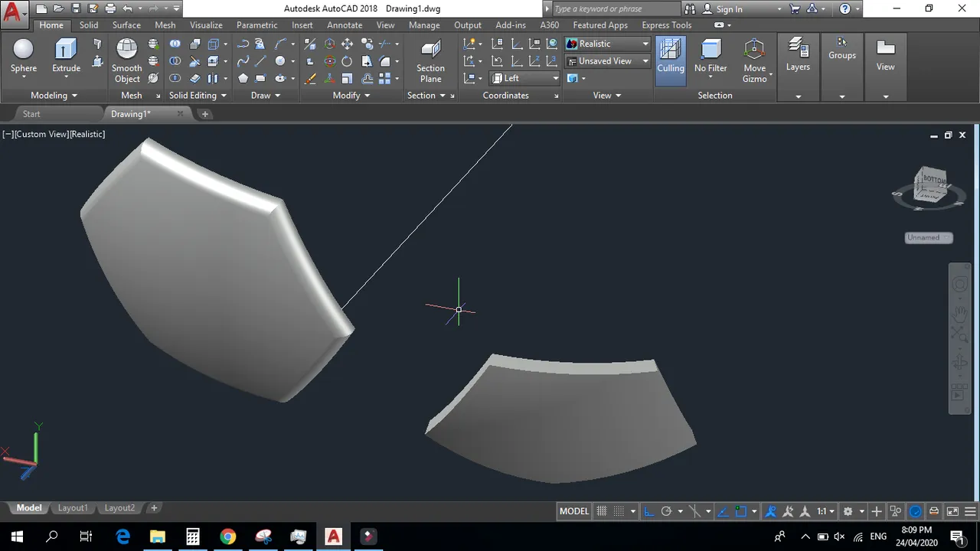Screen dimensions: 980x551
Task: Click the MODEL status bar button
Action: point(574,511)
